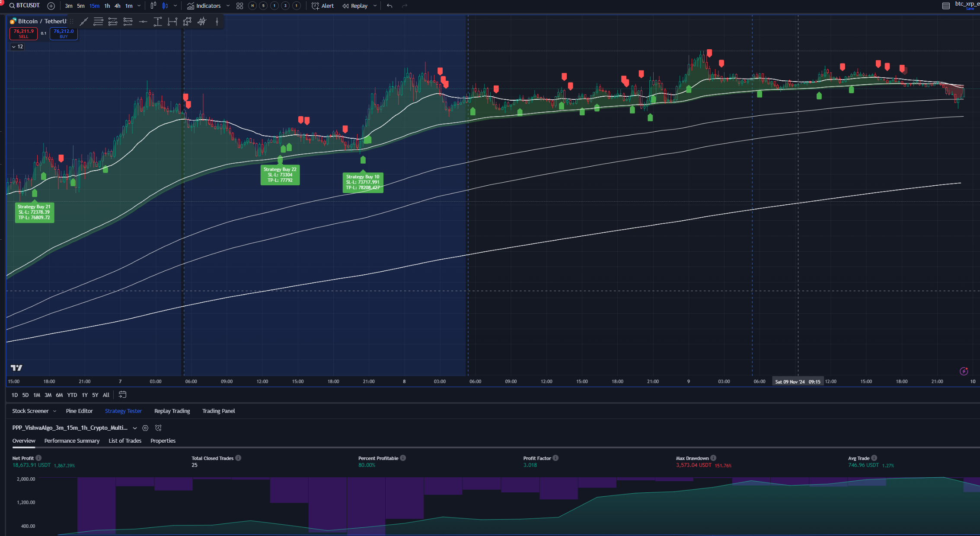The height and width of the screenshot is (536, 980).
Task: Click the undo arrow in the toolbar
Action: [x=389, y=6]
